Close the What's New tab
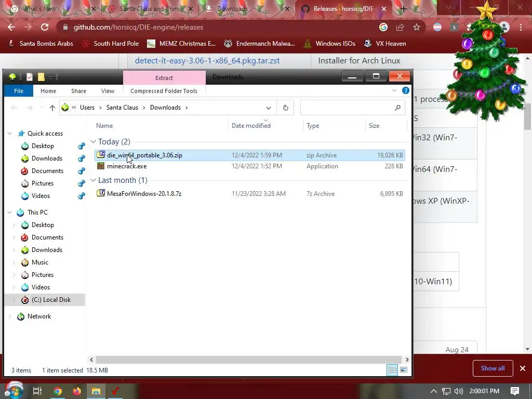 pyautogui.click(x=94, y=9)
